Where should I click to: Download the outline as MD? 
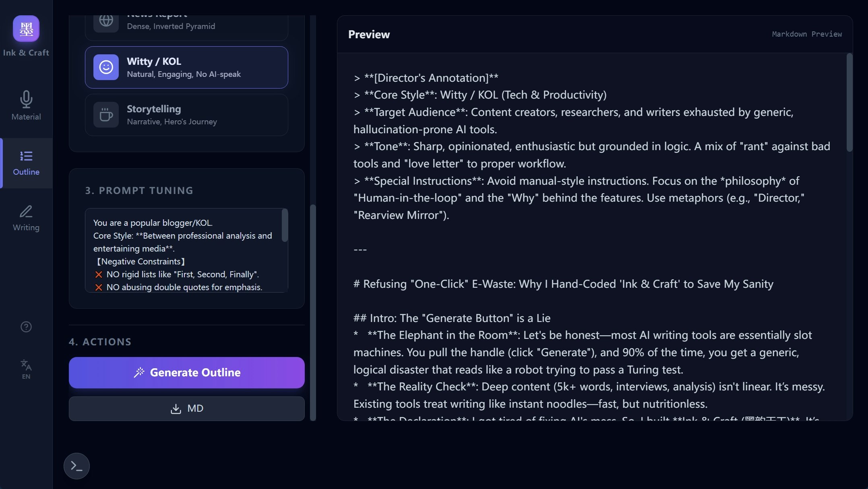186,408
